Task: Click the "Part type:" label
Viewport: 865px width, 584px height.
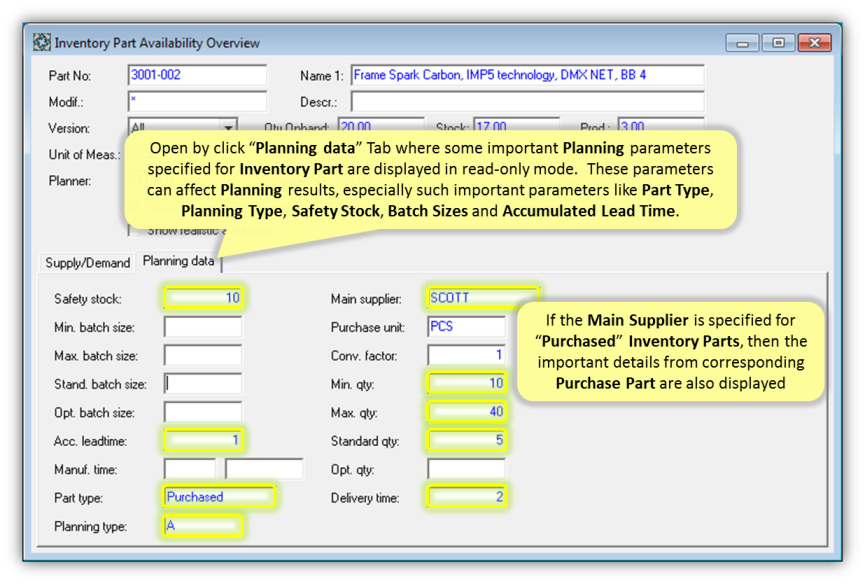Action: 78,498
